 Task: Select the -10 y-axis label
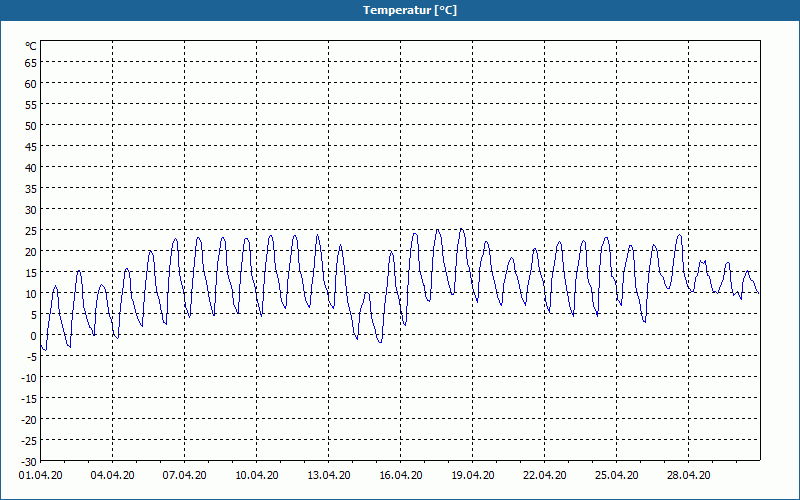[x=29, y=378]
